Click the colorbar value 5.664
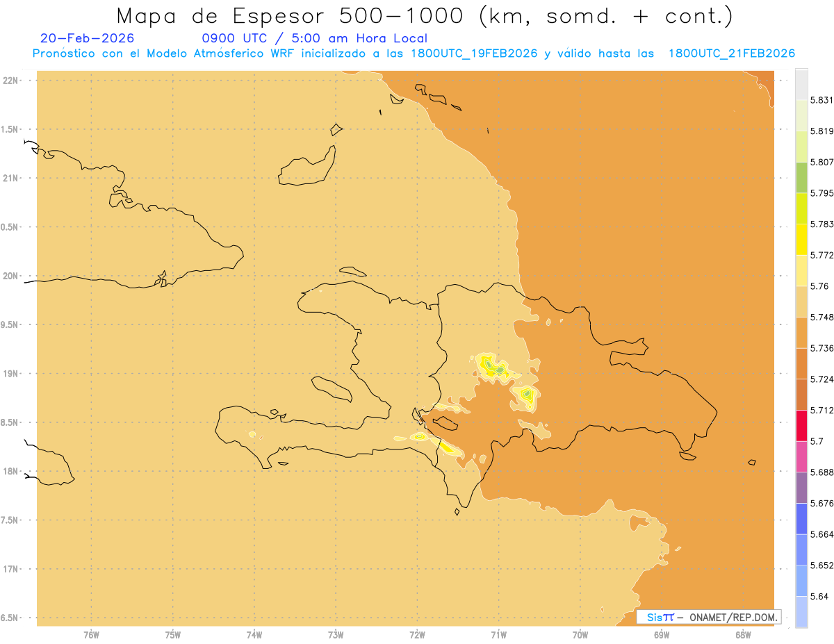 822,534
